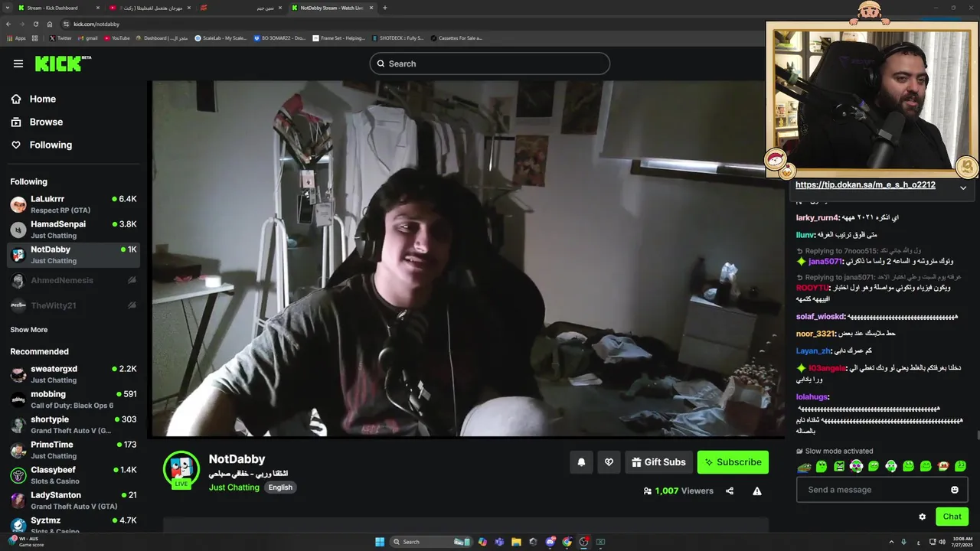The image size is (980, 551).
Task: Toggle the heart follow button
Action: point(609,462)
